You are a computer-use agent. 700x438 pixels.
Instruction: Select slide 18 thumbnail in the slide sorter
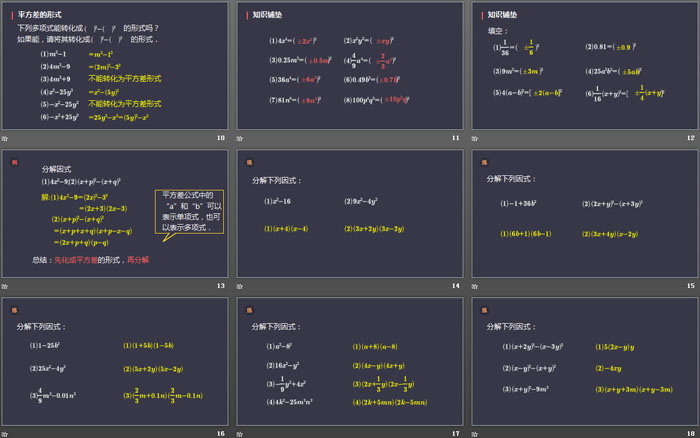585,361
